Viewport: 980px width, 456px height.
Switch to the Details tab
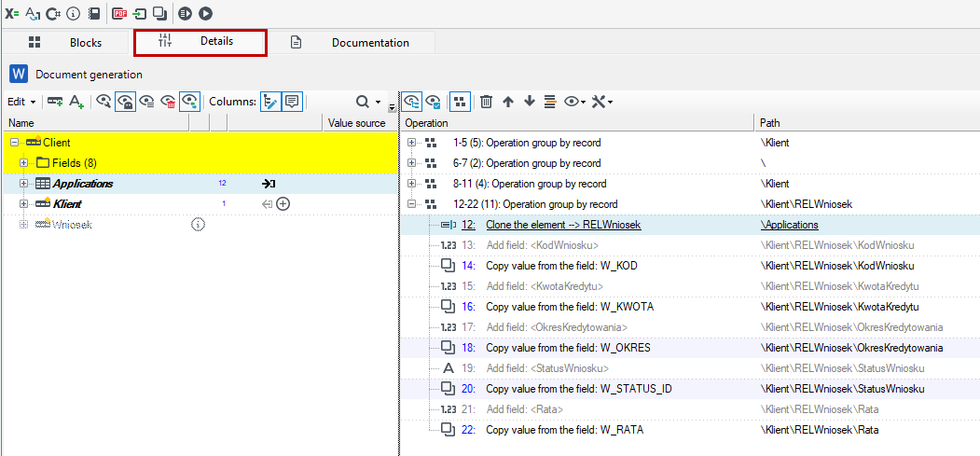click(200, 42)
